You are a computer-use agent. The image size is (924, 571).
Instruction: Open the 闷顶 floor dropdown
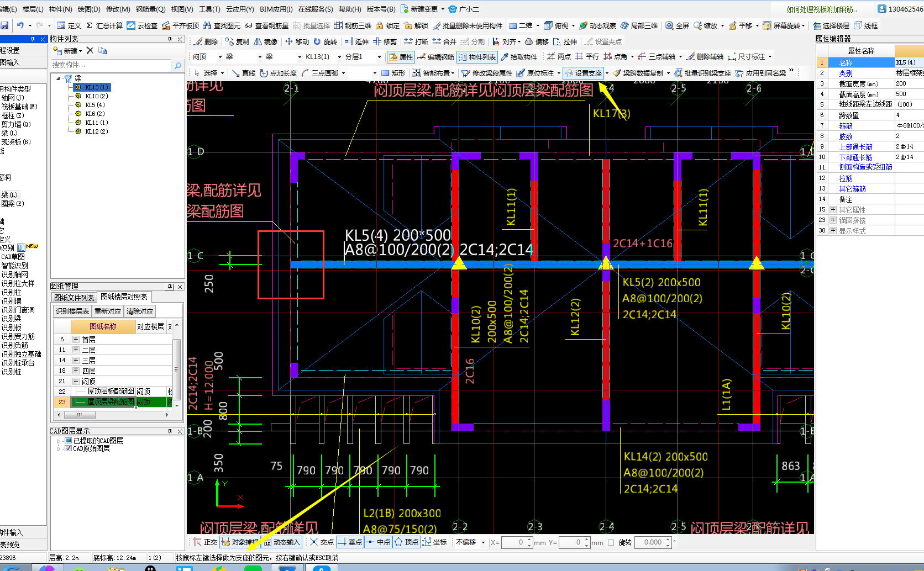[220, 57]
